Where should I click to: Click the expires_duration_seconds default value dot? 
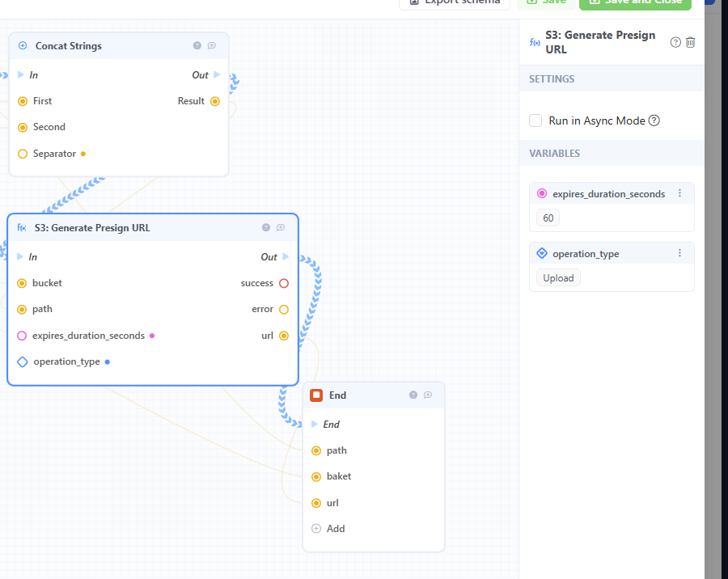pyautogui.click(x=152, y=336)
